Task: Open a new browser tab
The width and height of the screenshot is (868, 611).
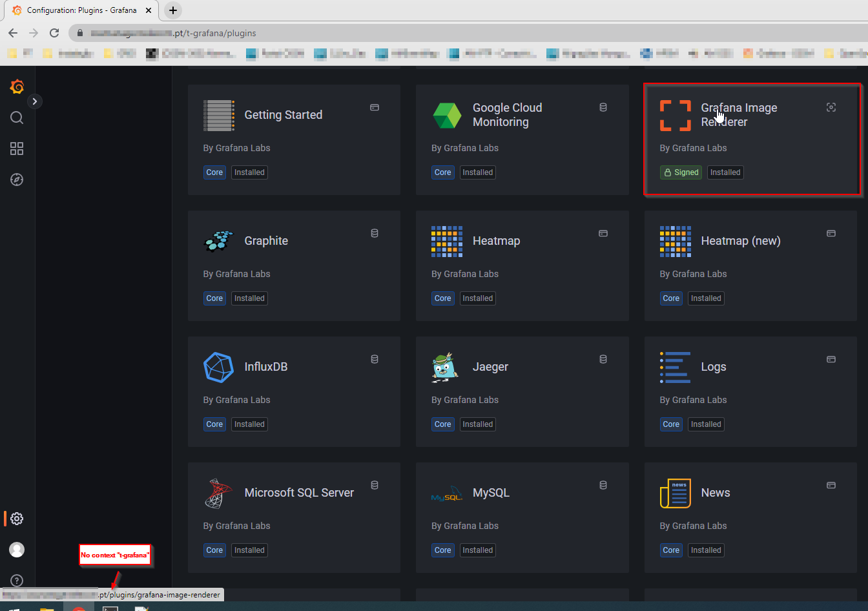Action: coord(172,10)
